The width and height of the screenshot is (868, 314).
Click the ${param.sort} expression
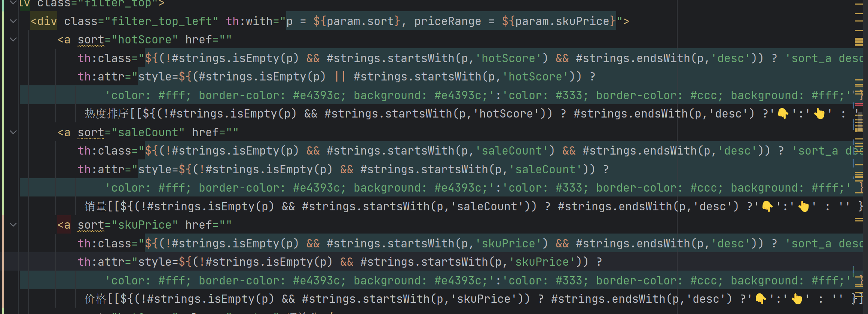point(357,21)
